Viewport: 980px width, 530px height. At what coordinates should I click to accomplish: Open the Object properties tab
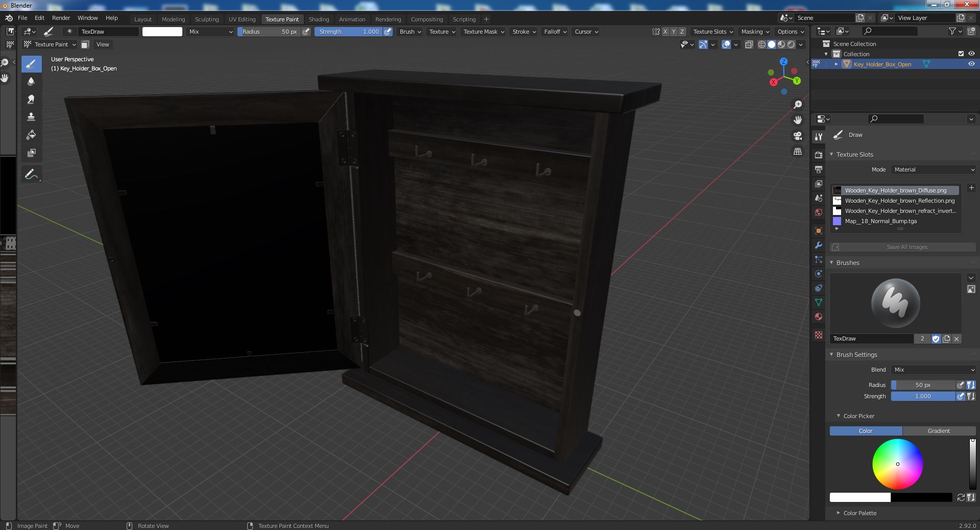pyautogui.click(x=819, y=230)
